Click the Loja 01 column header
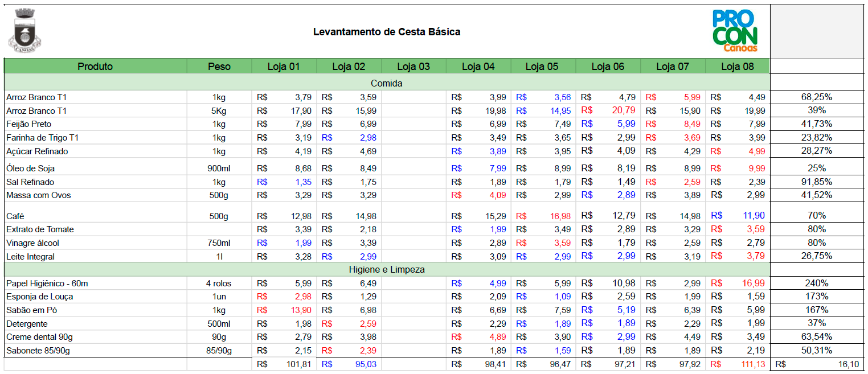The height and width of the screenshot is (374, 868). pos(284,67)
